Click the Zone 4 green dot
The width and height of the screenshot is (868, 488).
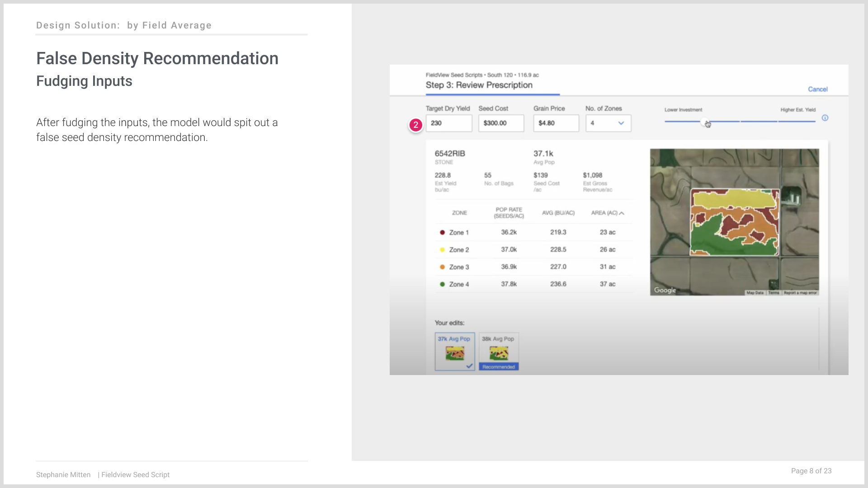pos(442,284)
